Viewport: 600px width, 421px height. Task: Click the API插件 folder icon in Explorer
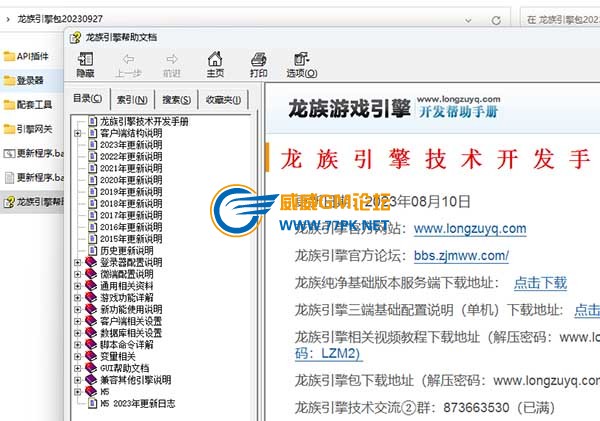click(9, 57)
